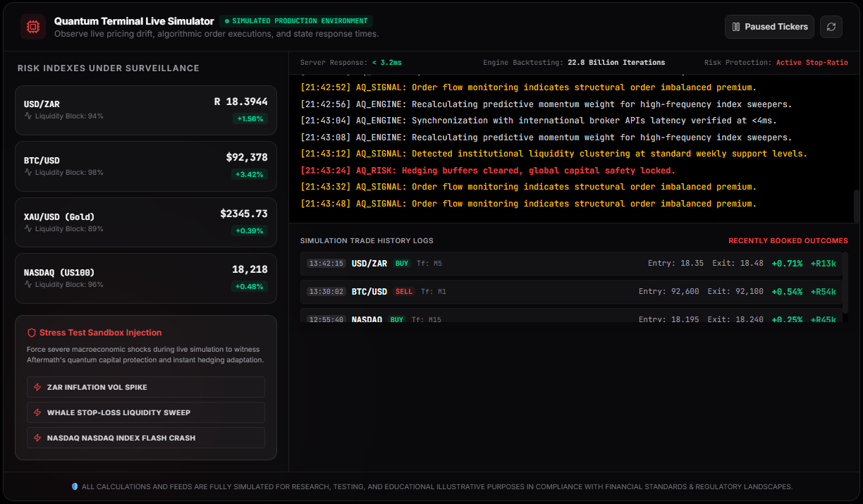Viewport: 863px width, 504px height.
Task: Click the Server Response < 3.2ms value
Action: (x=387, y=63)
